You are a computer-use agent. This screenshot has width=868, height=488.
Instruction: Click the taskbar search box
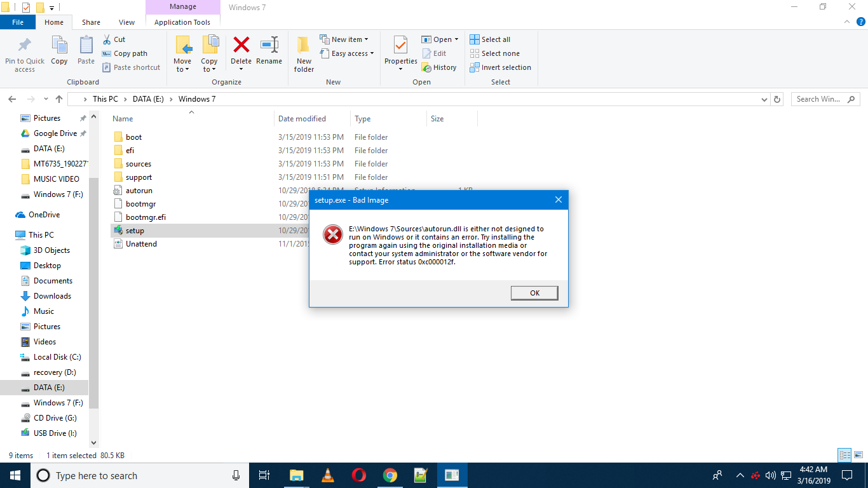tap(141, 475)
